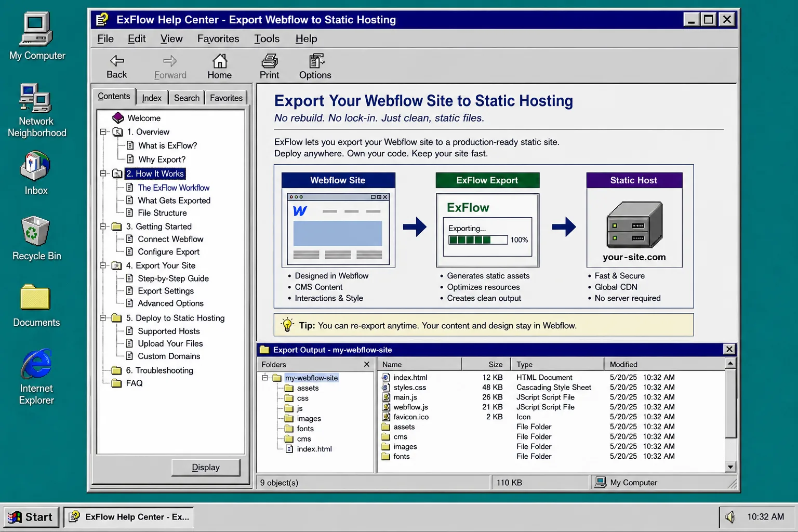Open the Help menu

click(306, 38)
